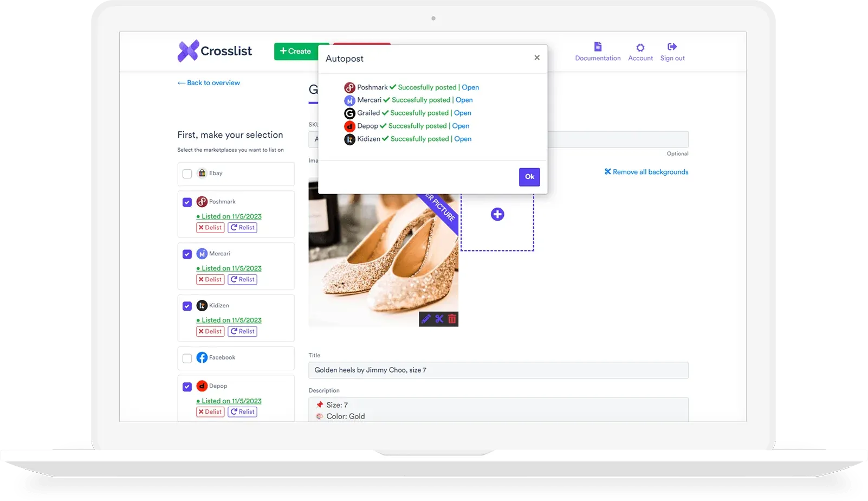This screenshot has width=868, height=501.
Task: Click Back to overview
Action: coord(208,82)
